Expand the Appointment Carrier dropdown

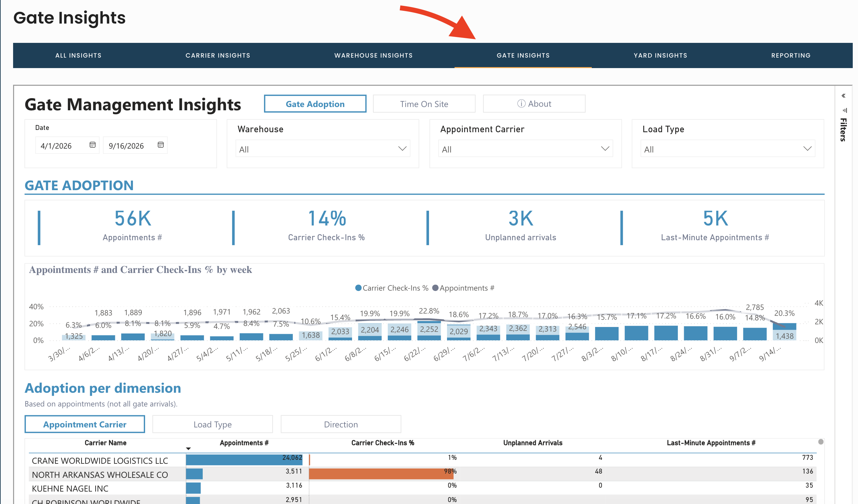[x=525, y=149]
